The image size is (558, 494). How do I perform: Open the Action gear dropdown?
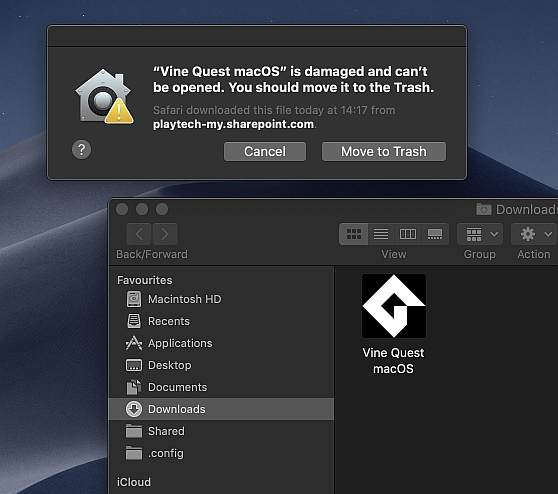coord(534,234)
